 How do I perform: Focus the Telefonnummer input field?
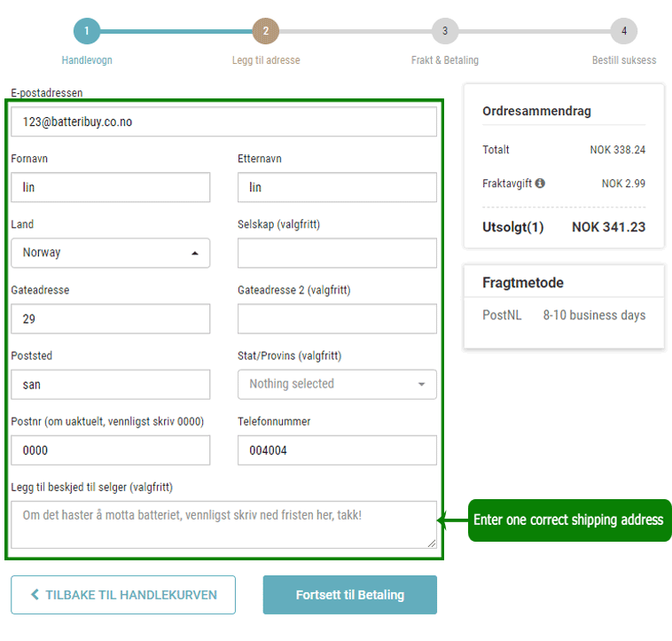(x=337, y=449)
